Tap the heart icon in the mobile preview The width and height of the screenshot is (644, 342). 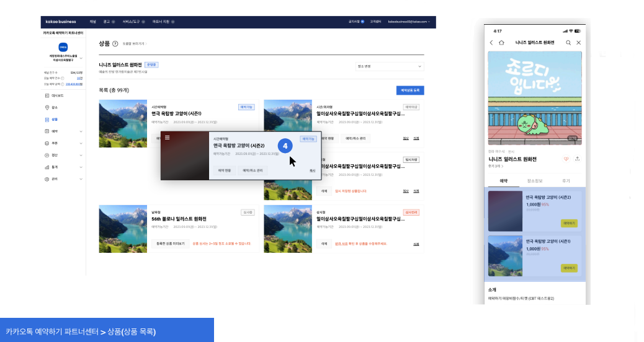tap(566, 159)
